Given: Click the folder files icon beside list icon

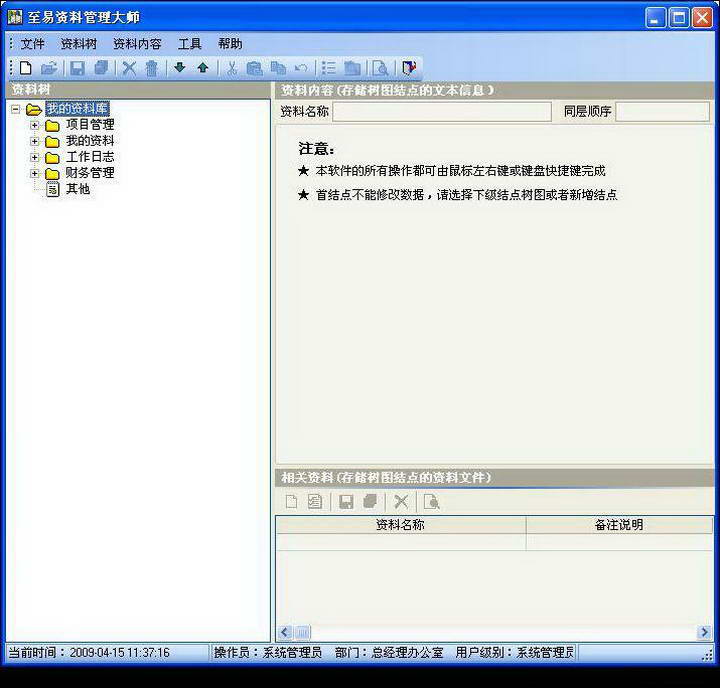Looking at the screenshot, I should tap(352, 68).
